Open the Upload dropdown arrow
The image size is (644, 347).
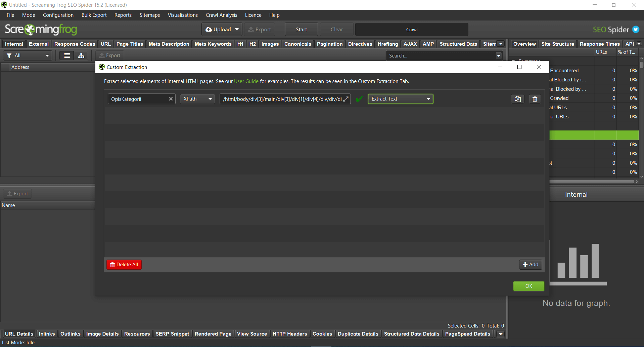[x=237, y=30]
